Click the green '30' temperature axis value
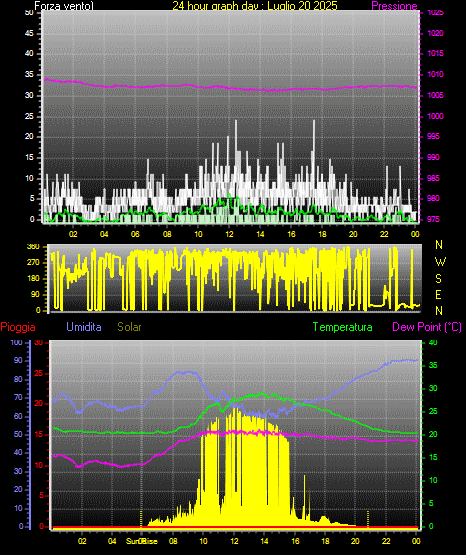The width and height of the screenshot is (466, 555). click(x=433, y=388)
